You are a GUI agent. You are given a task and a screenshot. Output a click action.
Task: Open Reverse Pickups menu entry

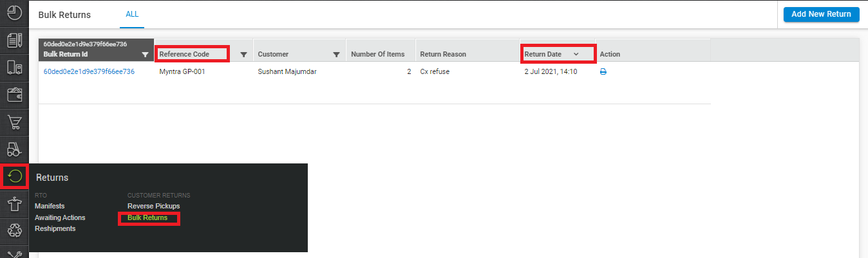pyautogui.click(x=154, y=206)
